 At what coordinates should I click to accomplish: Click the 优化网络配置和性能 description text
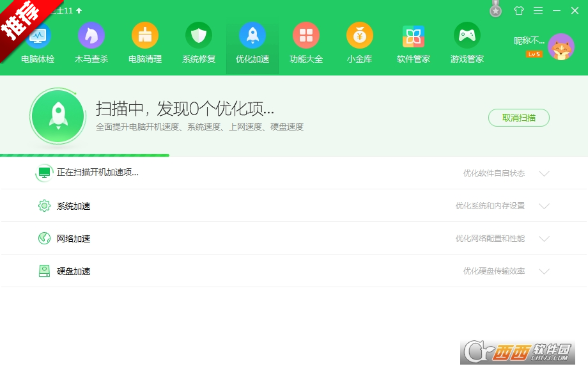coord(490,238)
